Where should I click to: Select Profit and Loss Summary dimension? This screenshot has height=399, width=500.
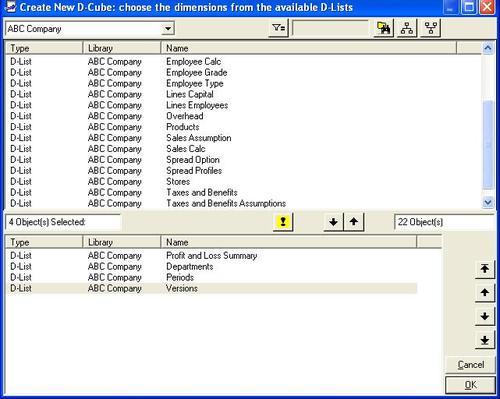pos(212,256)
